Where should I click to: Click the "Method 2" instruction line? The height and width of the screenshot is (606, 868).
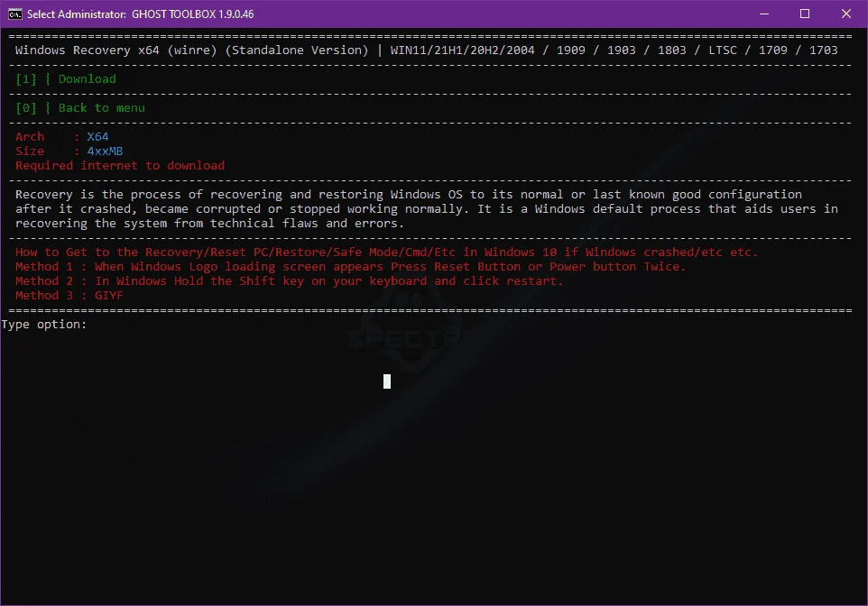[x=289, y=281]
